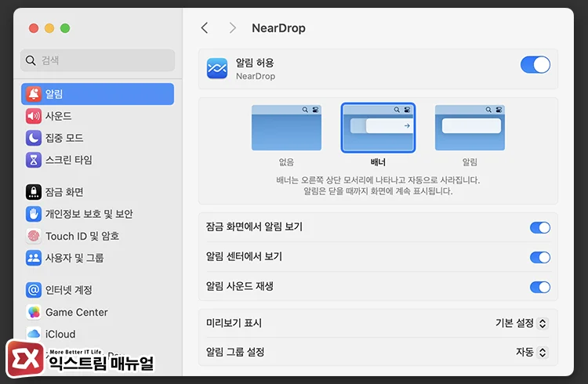The width and height of the screenshot is (588, 384).
Task: Click the 인터넷 계정 @ icon
Action: pos(34,290)
